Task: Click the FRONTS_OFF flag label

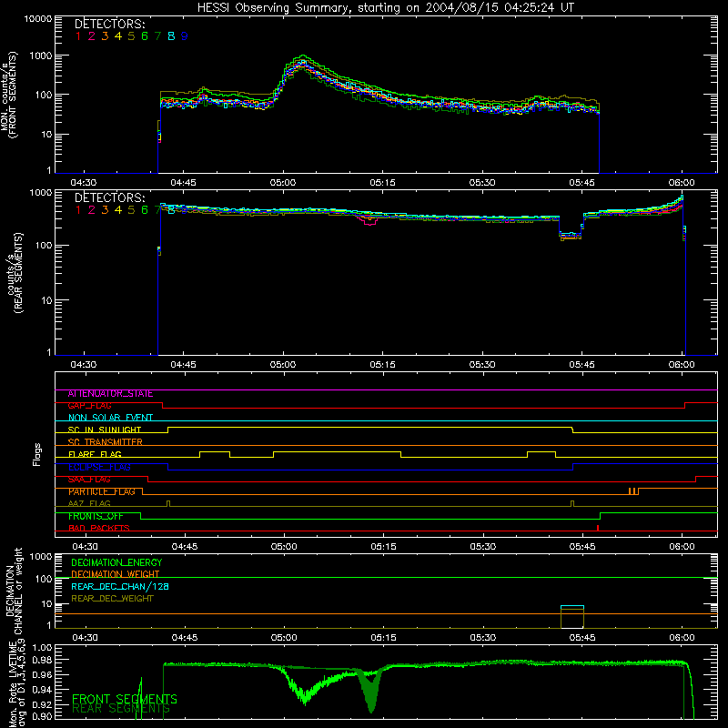Action: click(x=96, y=516)
